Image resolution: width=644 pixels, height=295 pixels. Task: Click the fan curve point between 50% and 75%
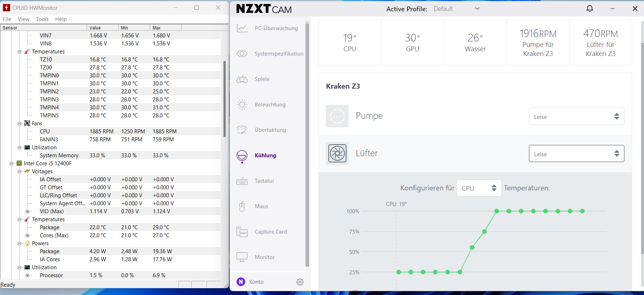click(x=472, y=248)
